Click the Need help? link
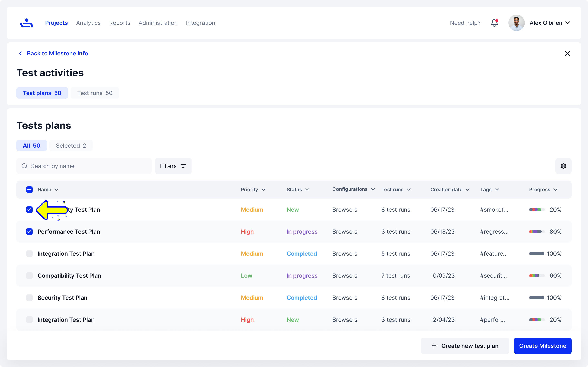 pos(465,23)
